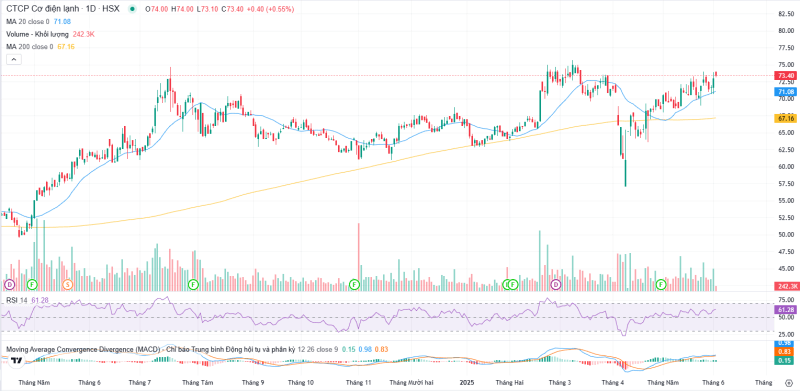
Task: Click the 82.50 price axis label
Action: click(x=786, y=14)
